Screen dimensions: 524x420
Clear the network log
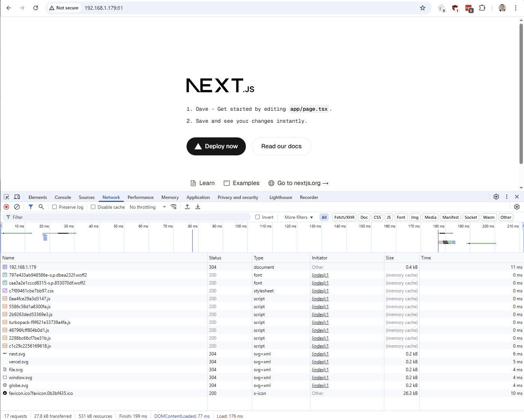click(x=17, y=207)
